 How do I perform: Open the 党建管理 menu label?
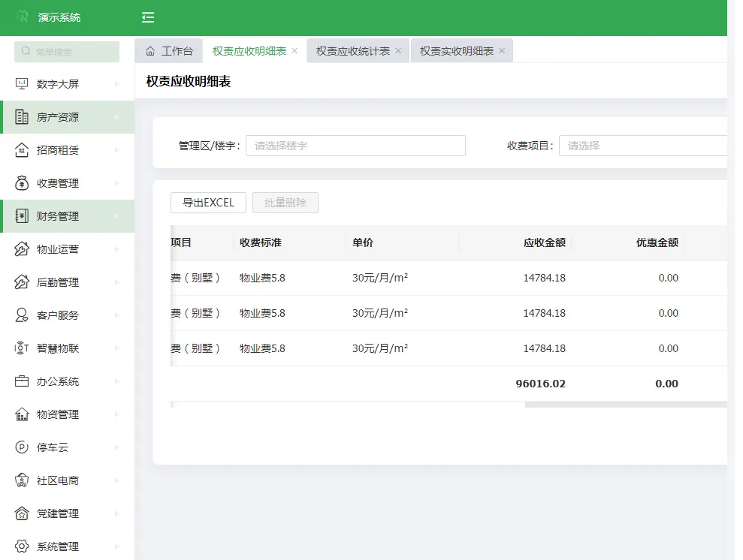pyautogui.click(x=58, y=513)
